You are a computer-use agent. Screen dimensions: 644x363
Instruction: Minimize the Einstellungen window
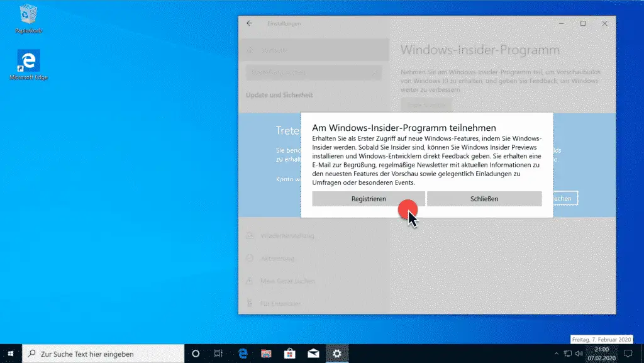click(x=561, y=23)
